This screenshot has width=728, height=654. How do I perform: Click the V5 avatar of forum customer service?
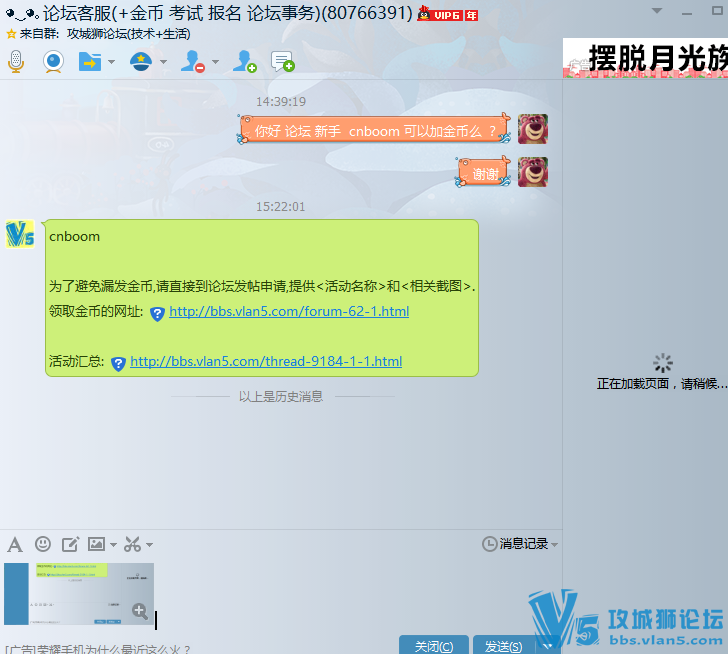click(x=20, y=234)
